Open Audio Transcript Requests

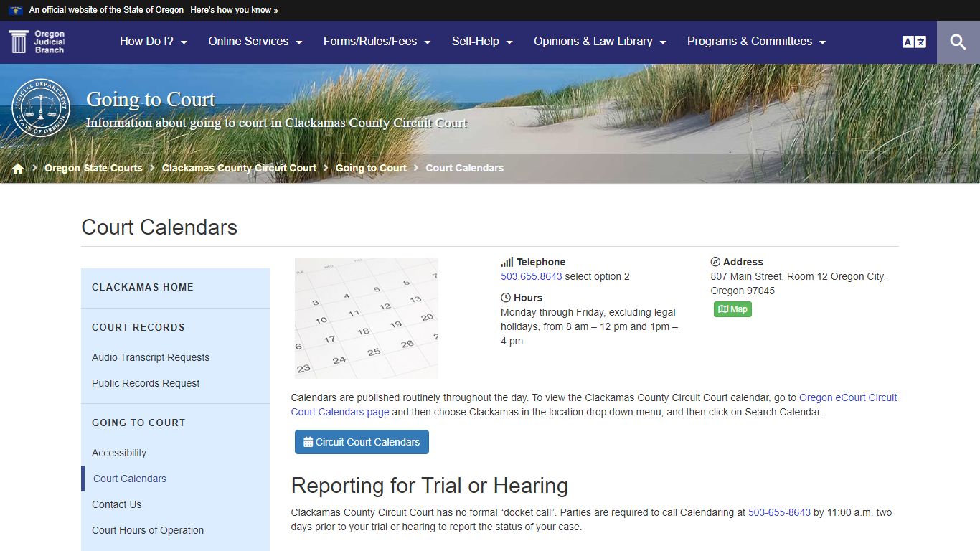151,357
